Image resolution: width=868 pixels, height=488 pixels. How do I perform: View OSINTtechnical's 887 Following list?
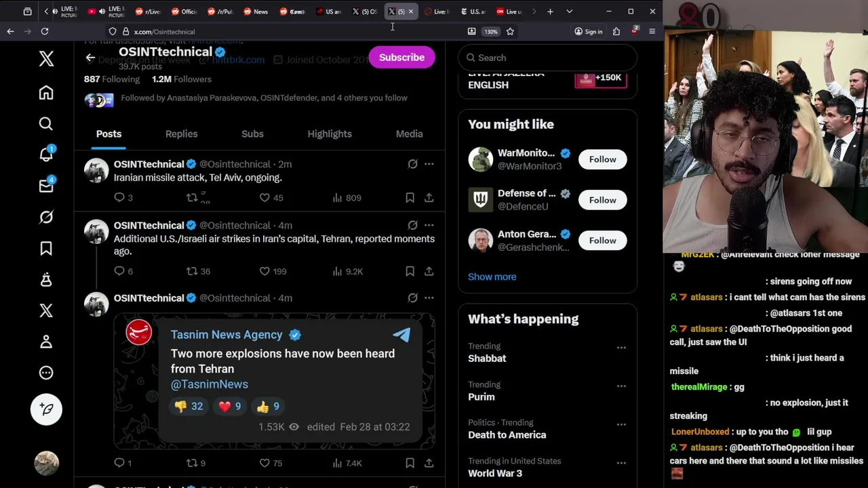pyautogui.click(x=111, y=79)
